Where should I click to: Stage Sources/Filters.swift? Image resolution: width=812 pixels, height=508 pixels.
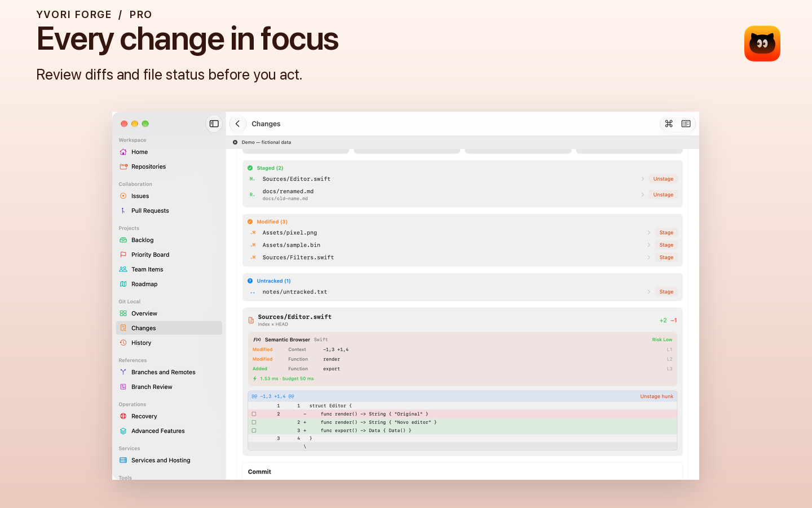667,257
